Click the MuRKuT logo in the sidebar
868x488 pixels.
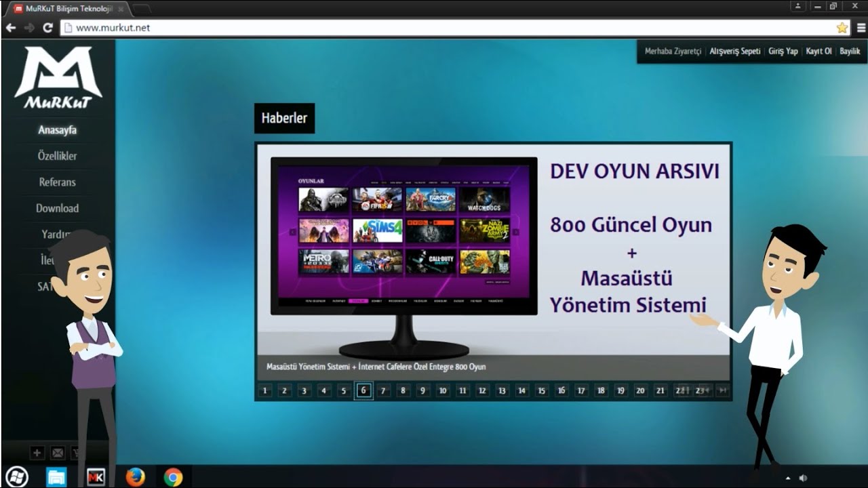pos(58,77)
